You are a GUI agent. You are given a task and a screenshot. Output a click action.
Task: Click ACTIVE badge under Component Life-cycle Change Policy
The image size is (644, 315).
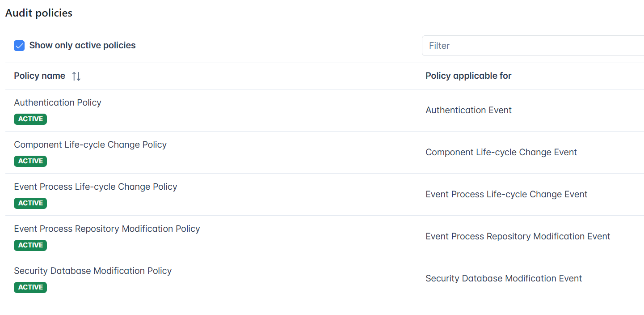[30, 161]
